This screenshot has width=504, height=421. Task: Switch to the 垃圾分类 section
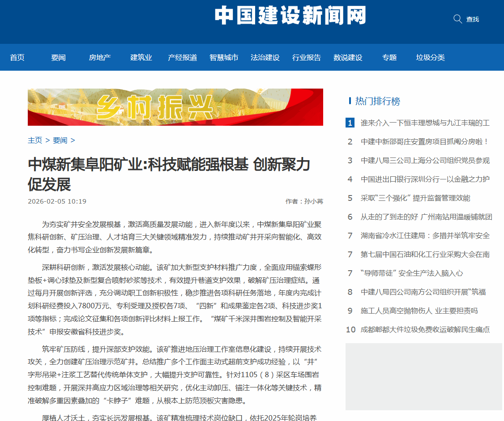point(430,58)
